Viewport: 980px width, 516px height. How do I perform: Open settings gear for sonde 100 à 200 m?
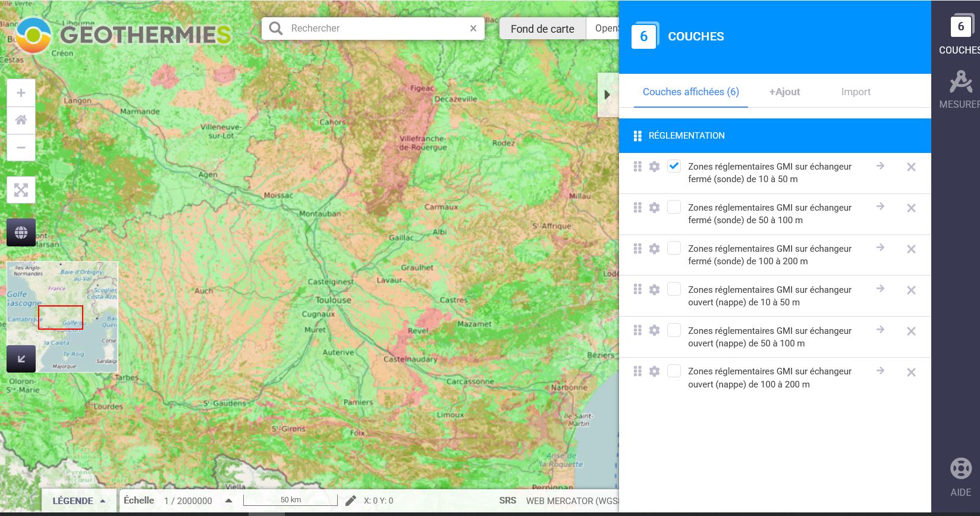click(654, 249)
